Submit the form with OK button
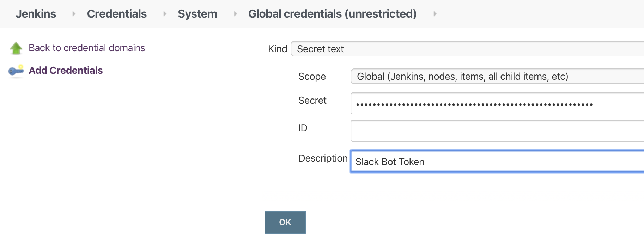644x247 pixels. [x=285, y=222]
